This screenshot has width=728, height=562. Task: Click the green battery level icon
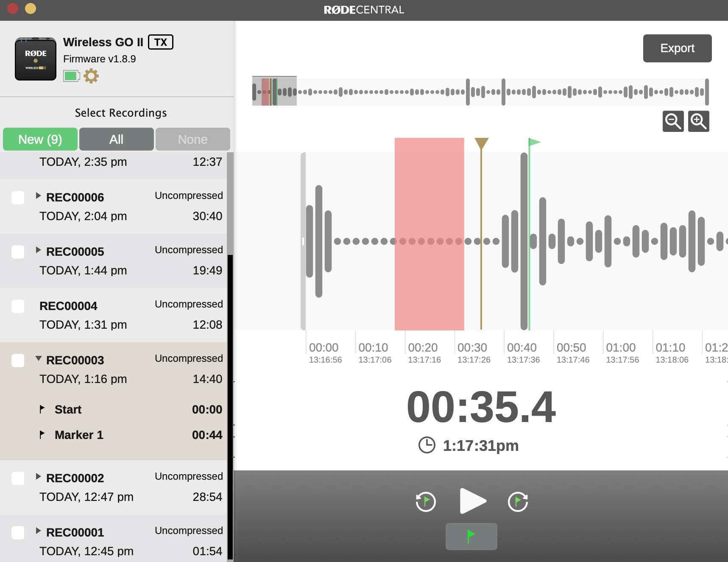point(71,76)
